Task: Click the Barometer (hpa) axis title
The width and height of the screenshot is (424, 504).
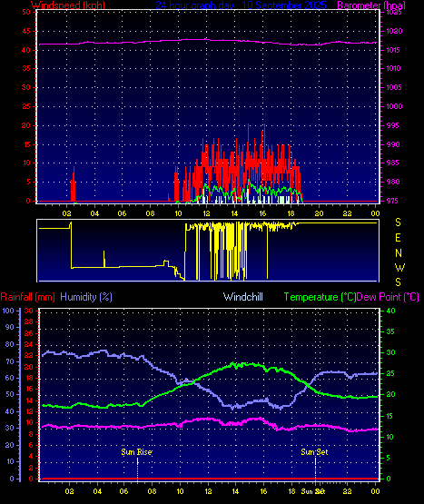Action: [371, 5]
